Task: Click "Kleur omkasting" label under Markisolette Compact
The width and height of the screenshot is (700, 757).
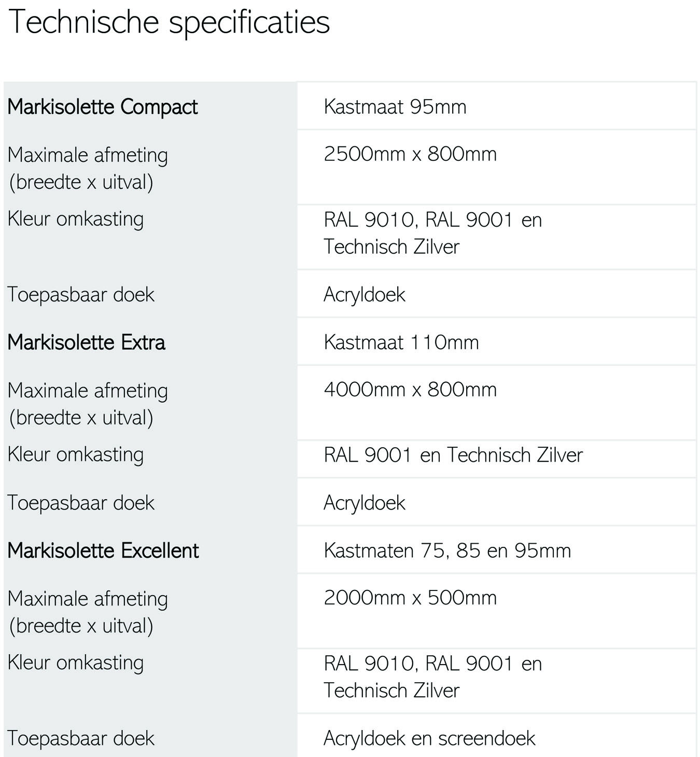Action: pyautogui.click(x=76, y=219)
